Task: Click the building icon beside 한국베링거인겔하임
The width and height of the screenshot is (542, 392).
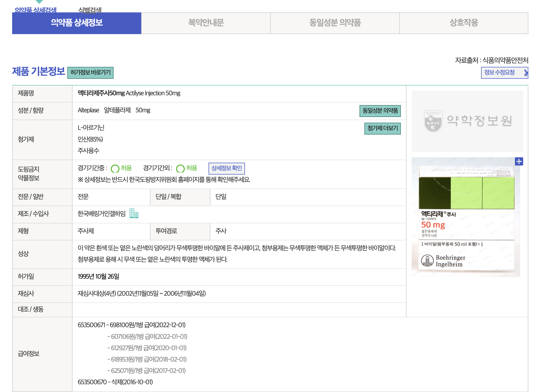Action: coord(134,213)
